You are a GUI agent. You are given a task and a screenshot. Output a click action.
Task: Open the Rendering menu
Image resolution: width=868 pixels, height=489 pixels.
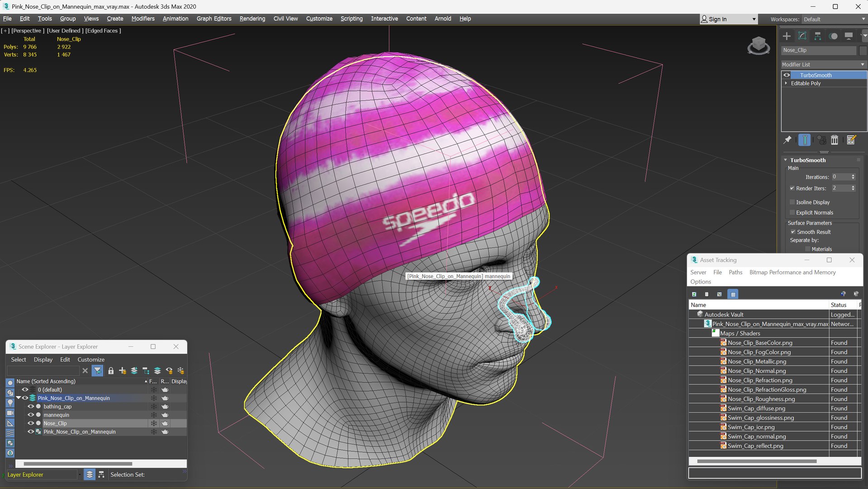point(252,19)
